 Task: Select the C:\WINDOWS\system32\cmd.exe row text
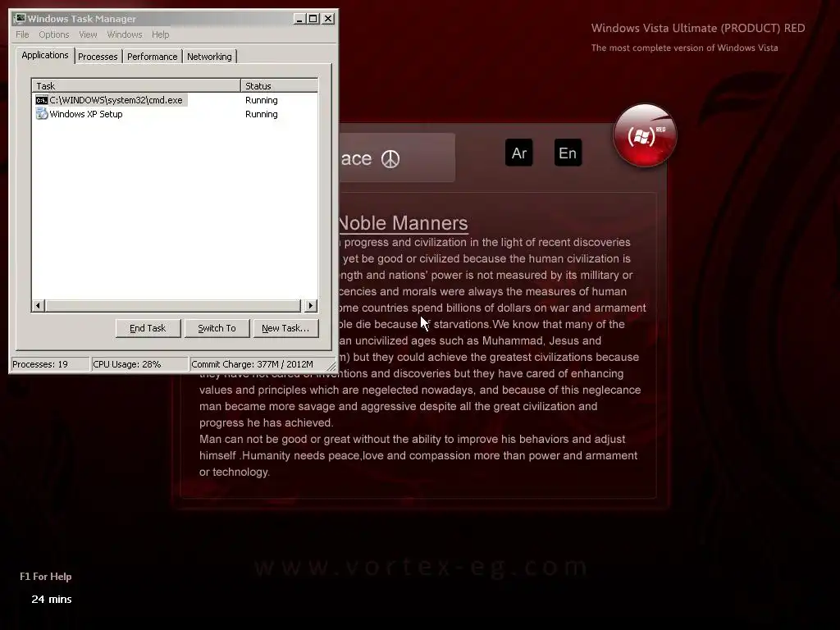click(116, 100)
